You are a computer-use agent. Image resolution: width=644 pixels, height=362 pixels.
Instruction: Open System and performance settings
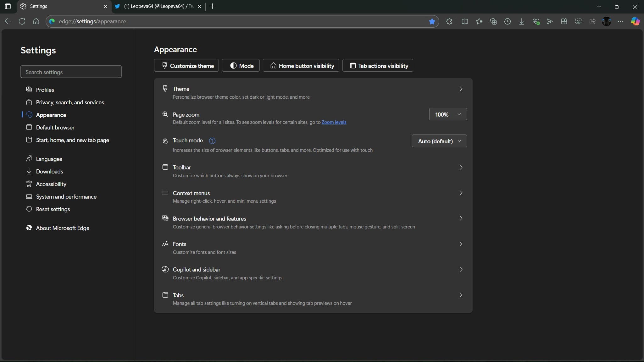(66, 197)
